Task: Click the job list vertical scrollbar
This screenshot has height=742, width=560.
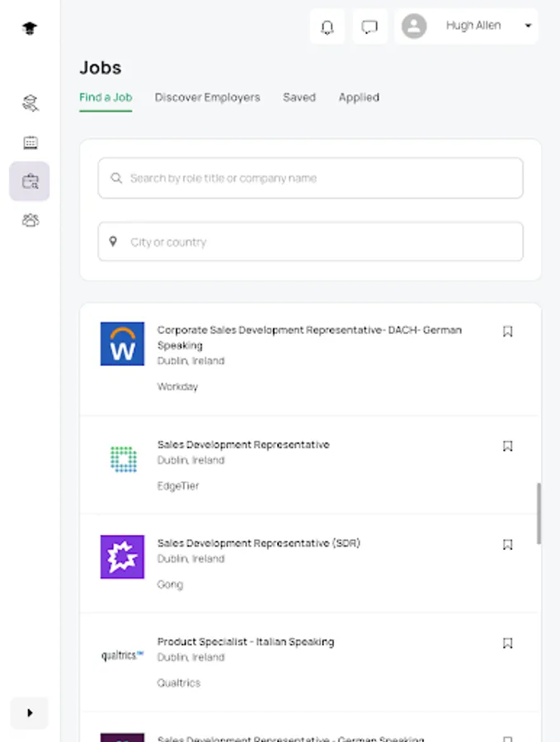Action: tap(539, 511)
